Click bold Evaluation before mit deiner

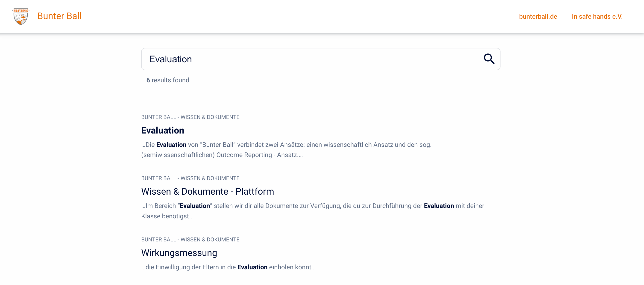tap(439, 206)
